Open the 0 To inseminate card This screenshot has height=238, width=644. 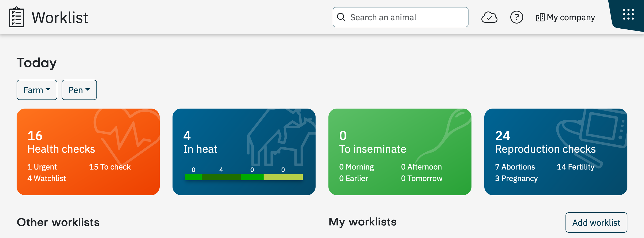pyautogui.click(x=400, y=152)
